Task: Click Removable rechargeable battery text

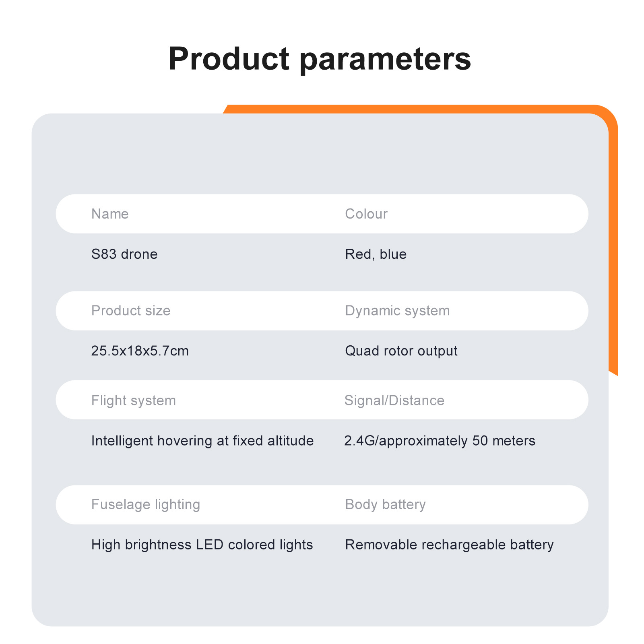Action: coord(450,545)
